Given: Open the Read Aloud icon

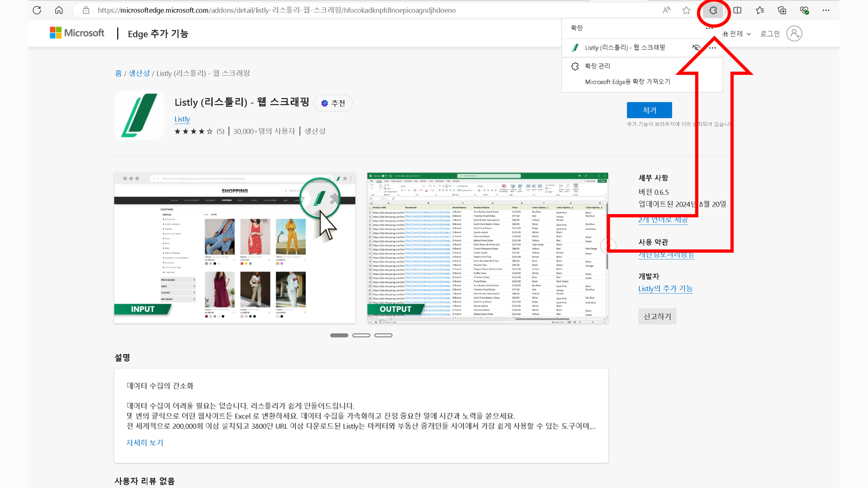Looking at the screenshot, I should click(x=667, y=10).
